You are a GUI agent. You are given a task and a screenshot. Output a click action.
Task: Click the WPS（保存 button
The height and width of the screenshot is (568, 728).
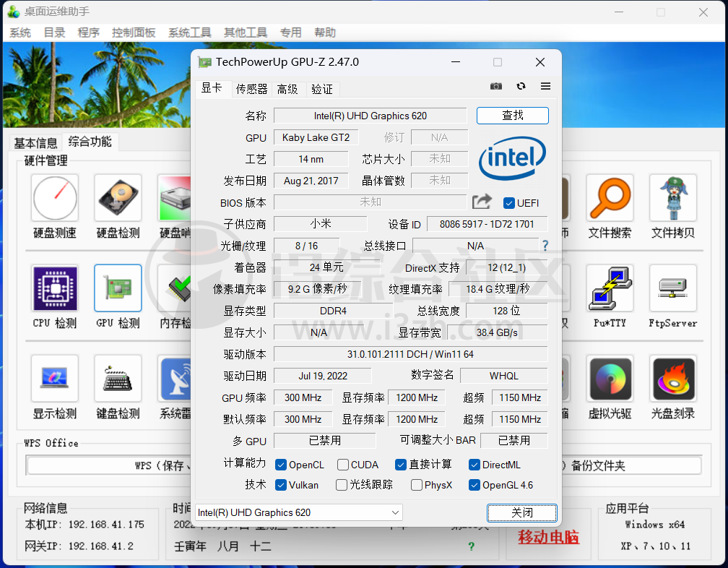pos(109,465)
